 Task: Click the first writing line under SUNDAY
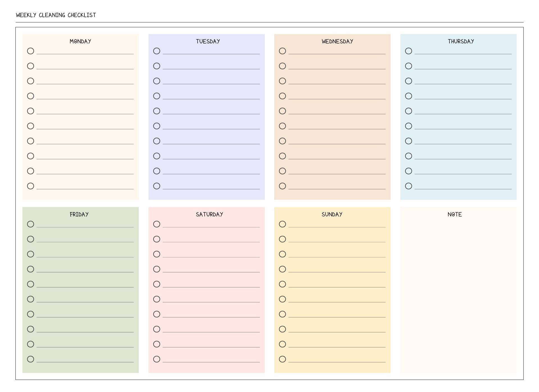(337, 227)
